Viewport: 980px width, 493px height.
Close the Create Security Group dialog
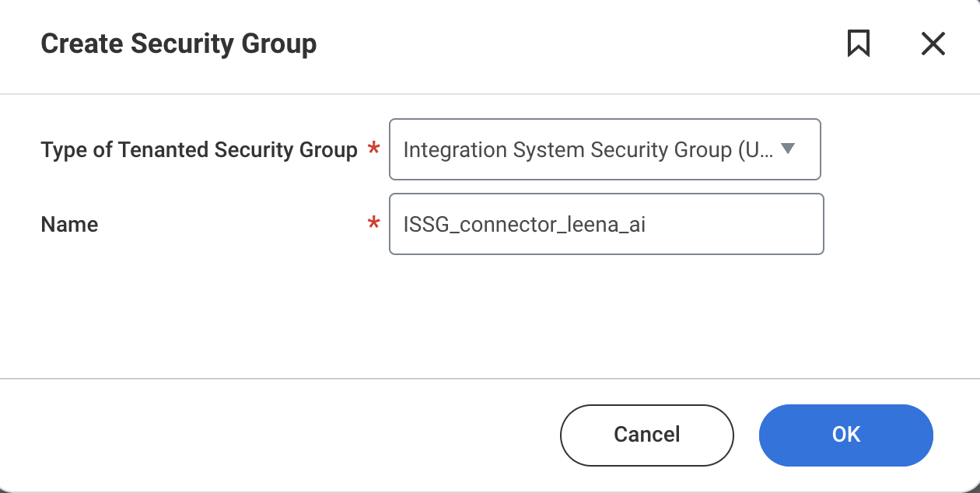point(933,44)
